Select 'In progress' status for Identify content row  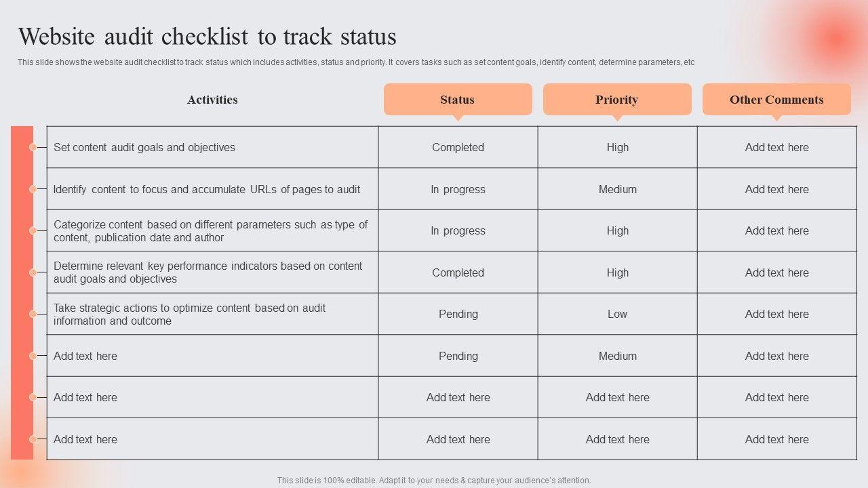[x=458, y=189]
